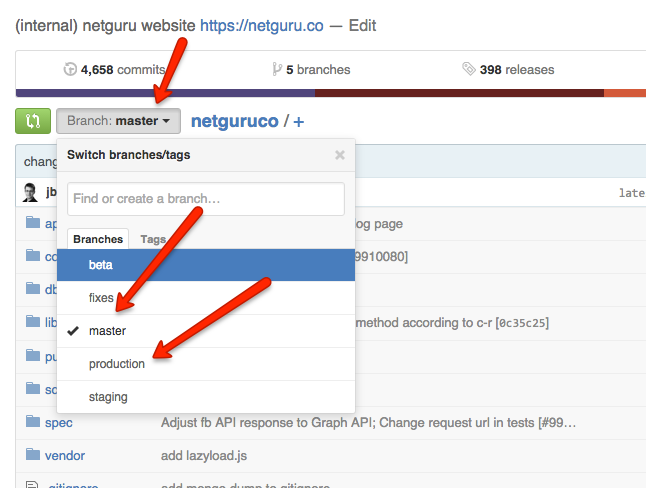Click the spec folder icon
This screenshot has width=646, height=488.
click(x=33, y=421)
